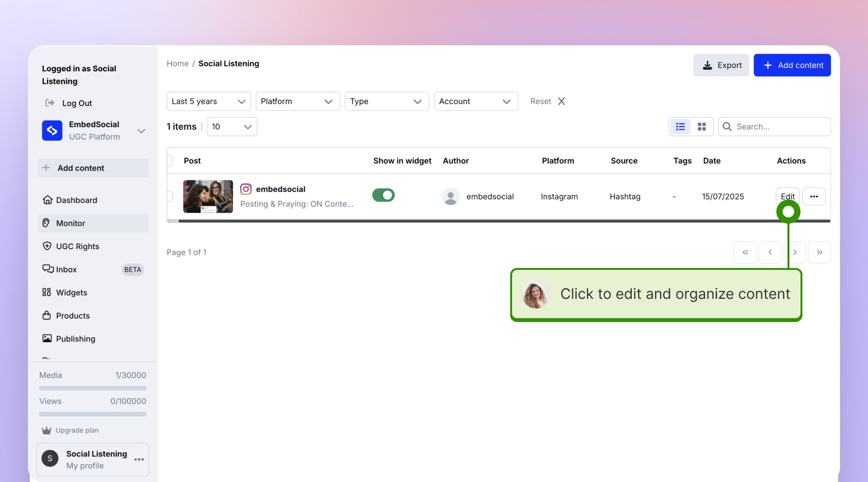The width and height of the screenshot is (868, 482).
Task: Click the Inbox chat bubbles icon
Action: click(x=48, y=269)
